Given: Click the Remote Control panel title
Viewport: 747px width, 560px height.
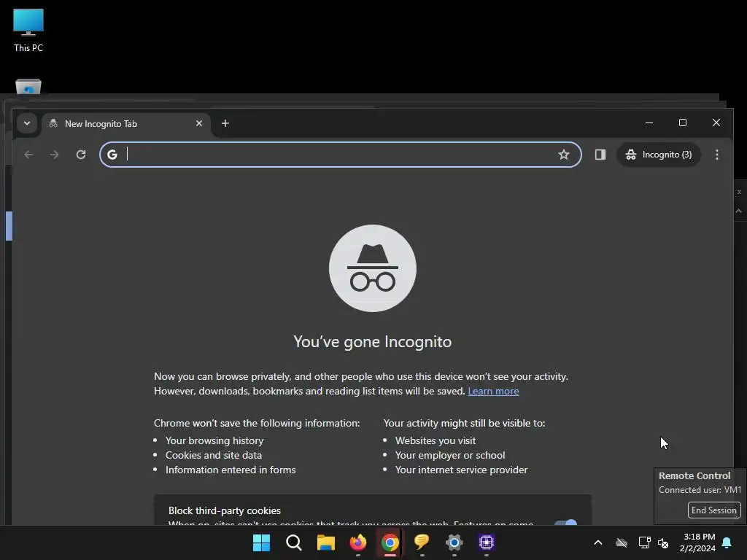Looking at the screenshot, I should coord(694,475).
